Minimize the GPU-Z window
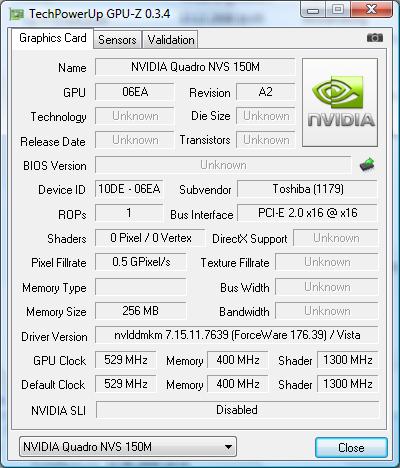This screenshot has height=468, width=400. (312, 10)
